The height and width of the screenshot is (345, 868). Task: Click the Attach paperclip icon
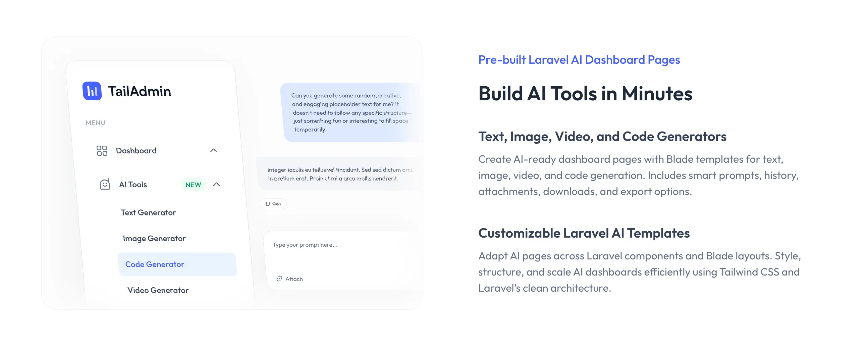[x=278, y=279]
